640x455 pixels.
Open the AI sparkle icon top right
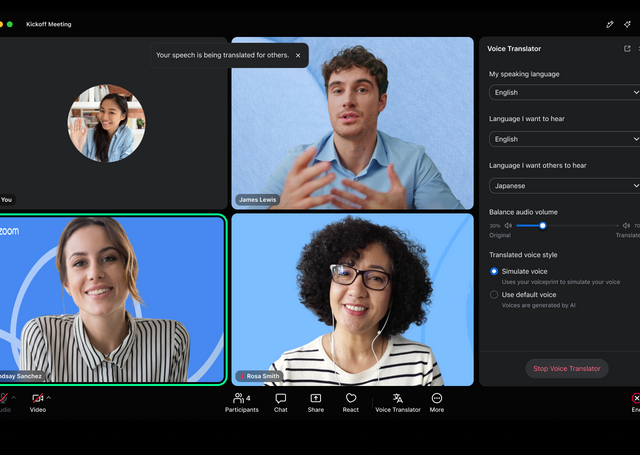tap(628, 24)
